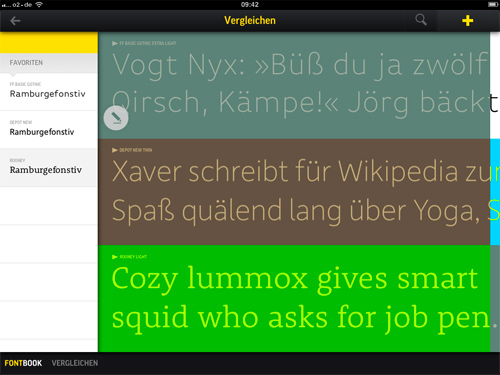
Task: Tap the cyan panel at right edge
Action: pyautogui.click(x=495, y=192)
